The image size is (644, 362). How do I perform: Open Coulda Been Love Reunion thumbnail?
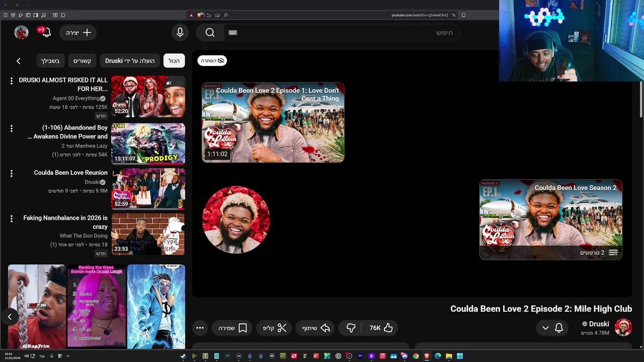[x=148, y=189]
